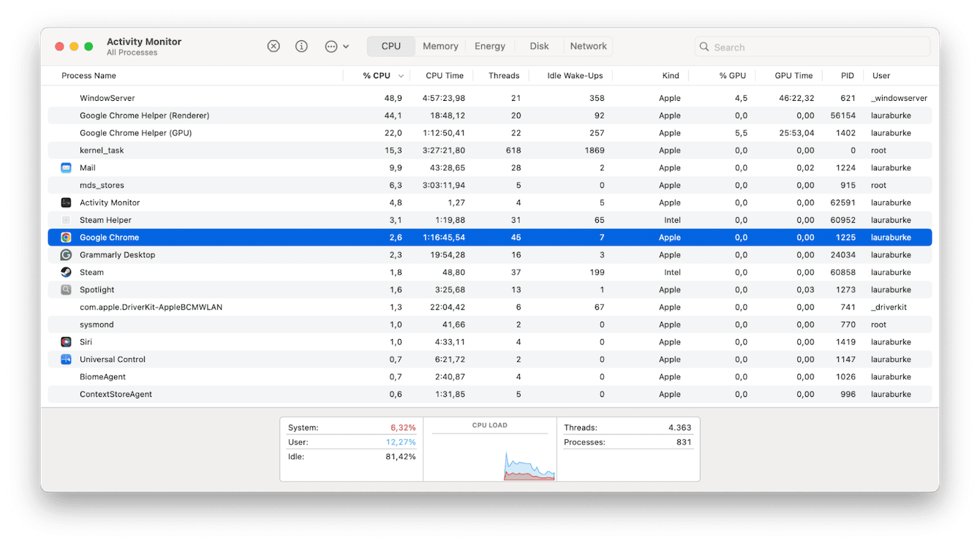980x546 pixels.
Task: Switch to the Energy tab
Action: (490, 46)
